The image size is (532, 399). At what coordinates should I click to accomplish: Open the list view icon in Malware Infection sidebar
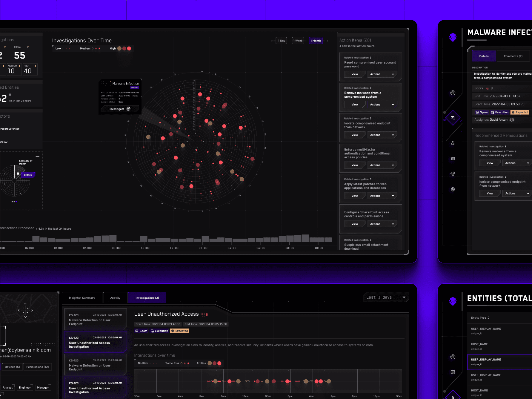coord(453,159)
